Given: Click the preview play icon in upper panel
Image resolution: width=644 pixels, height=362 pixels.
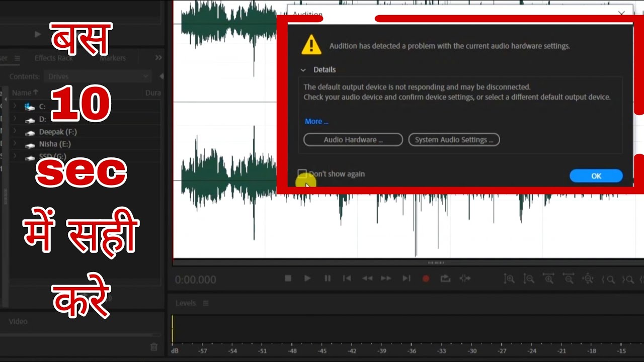Looking at the screenshot, I should click(x=38, y=34).
